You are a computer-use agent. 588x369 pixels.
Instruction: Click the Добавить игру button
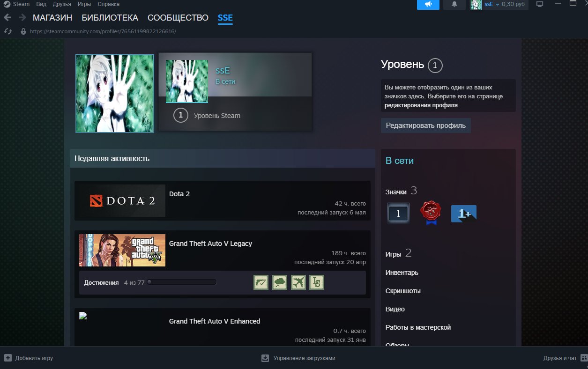coord(29,358)
